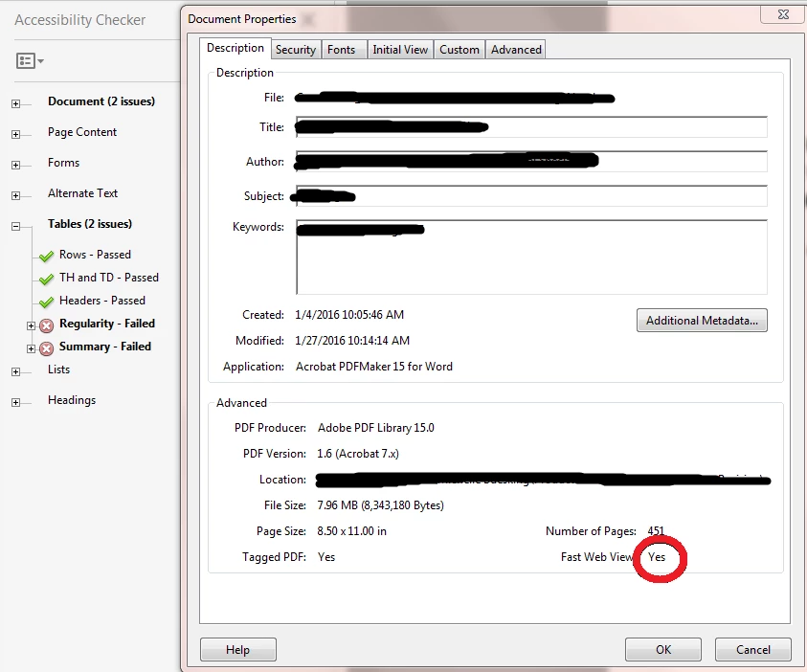Click the green check icon beside Rows - Passed
Image resolution: width=807 pixels, height=672 pixels.
pos(46,256)
